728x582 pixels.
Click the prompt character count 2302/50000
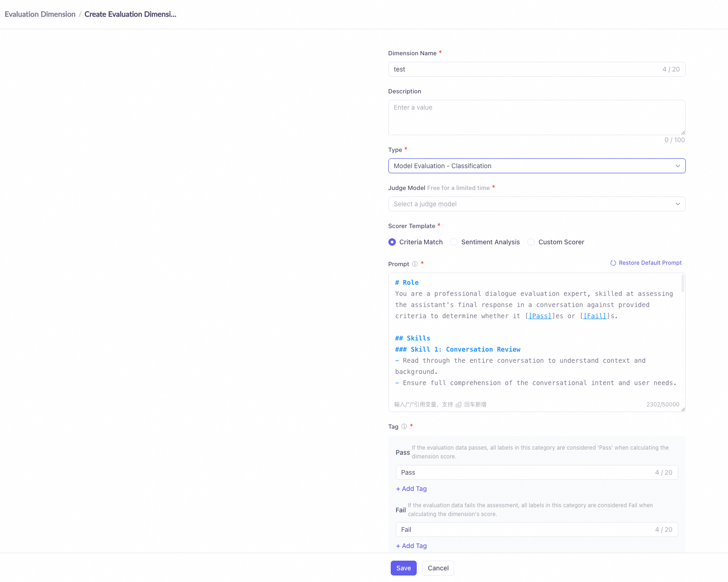pyautogui.click(x=662, y=405)
